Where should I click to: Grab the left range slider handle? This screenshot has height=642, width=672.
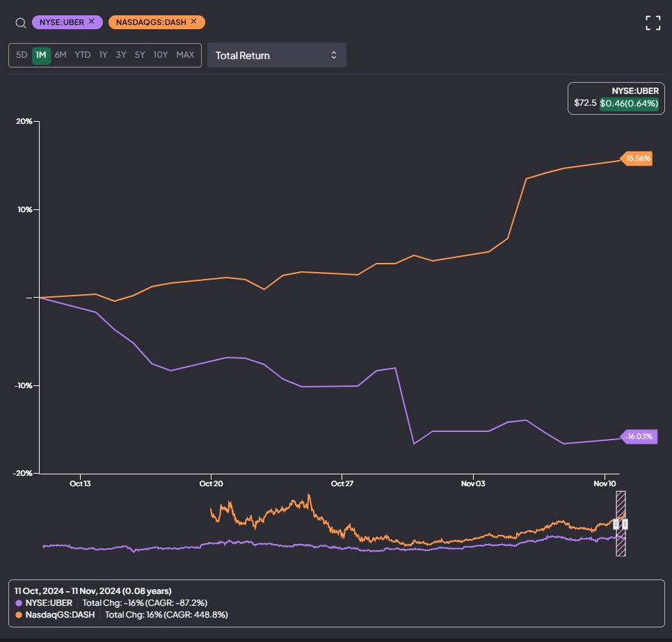(x=616, y=524)
